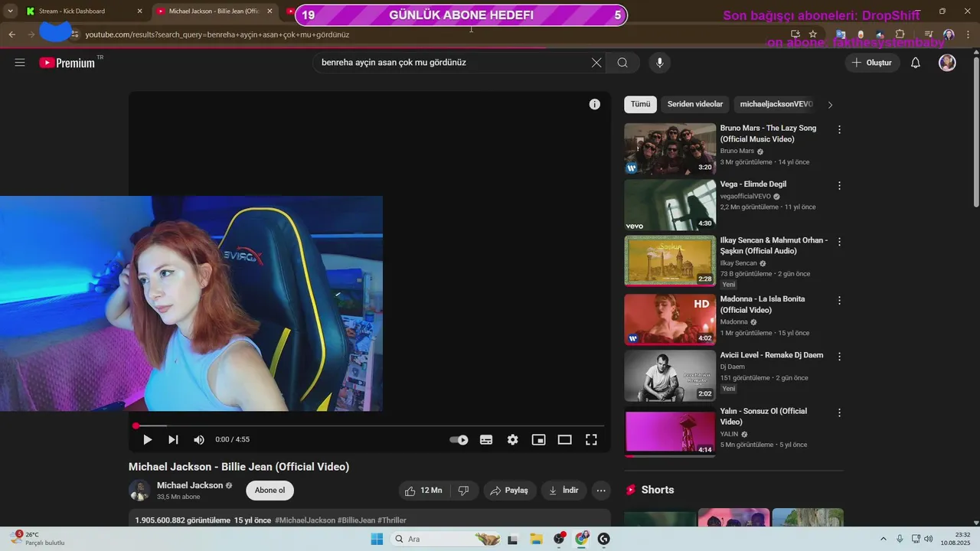This screenshot has height=551, width=980.
Task: Open File Explorer from taskbar
Action: pyautogui.click(x=536, y=539)
